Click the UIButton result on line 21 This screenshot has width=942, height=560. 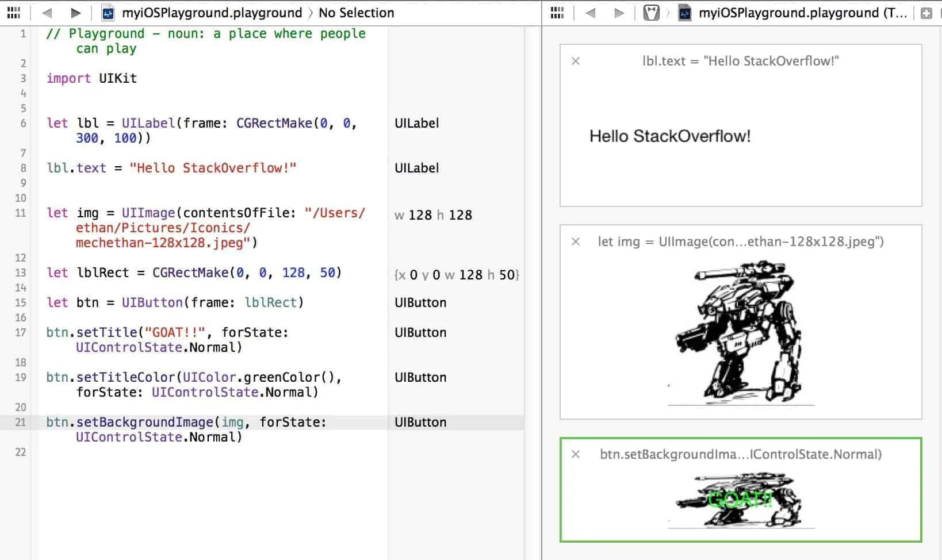[420, 422]
